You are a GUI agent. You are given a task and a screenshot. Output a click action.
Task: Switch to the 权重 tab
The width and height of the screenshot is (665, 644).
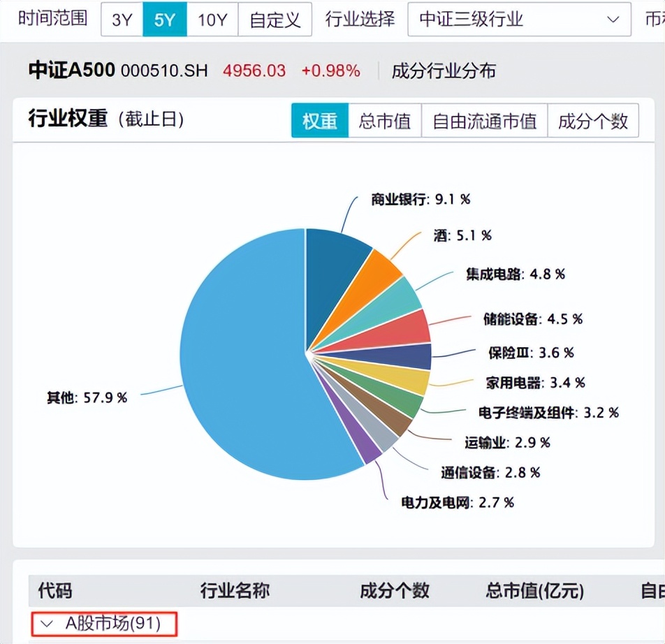320,120
